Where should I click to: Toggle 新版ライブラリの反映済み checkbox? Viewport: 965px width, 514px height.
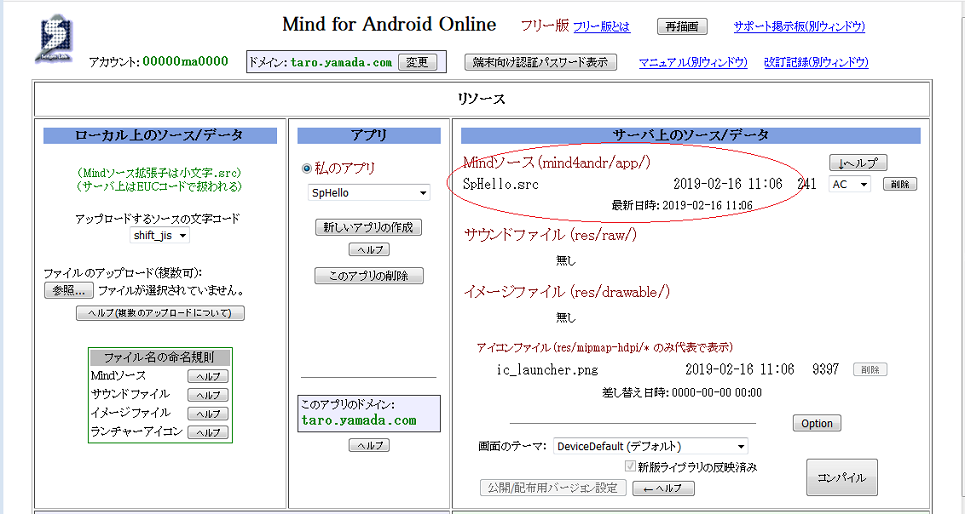pos(630,467)
